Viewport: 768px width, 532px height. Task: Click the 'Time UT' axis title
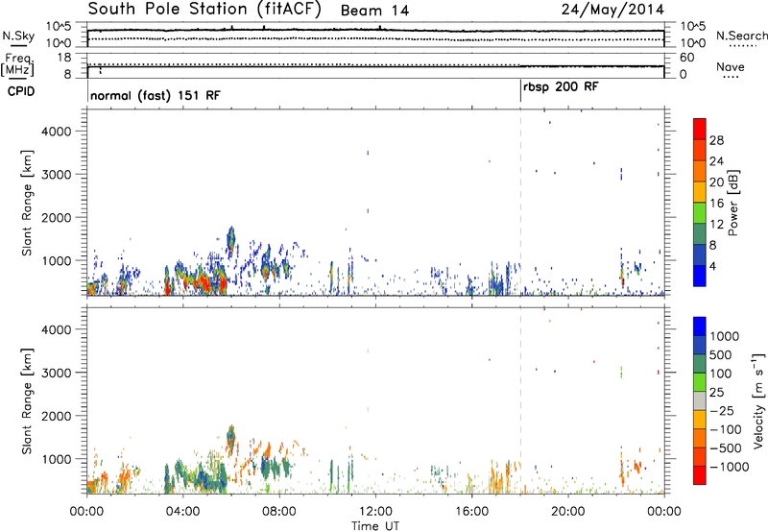coord(375,526)
